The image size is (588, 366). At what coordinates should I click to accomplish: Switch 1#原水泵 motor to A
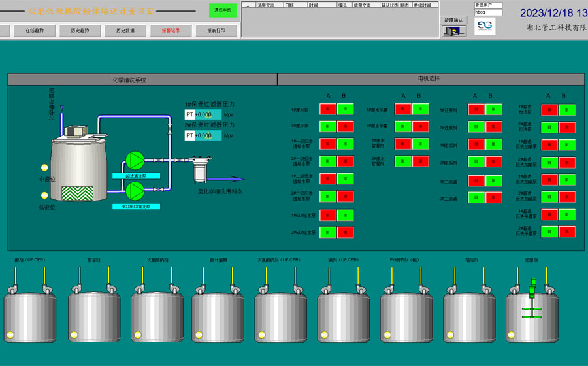point(327,109)
